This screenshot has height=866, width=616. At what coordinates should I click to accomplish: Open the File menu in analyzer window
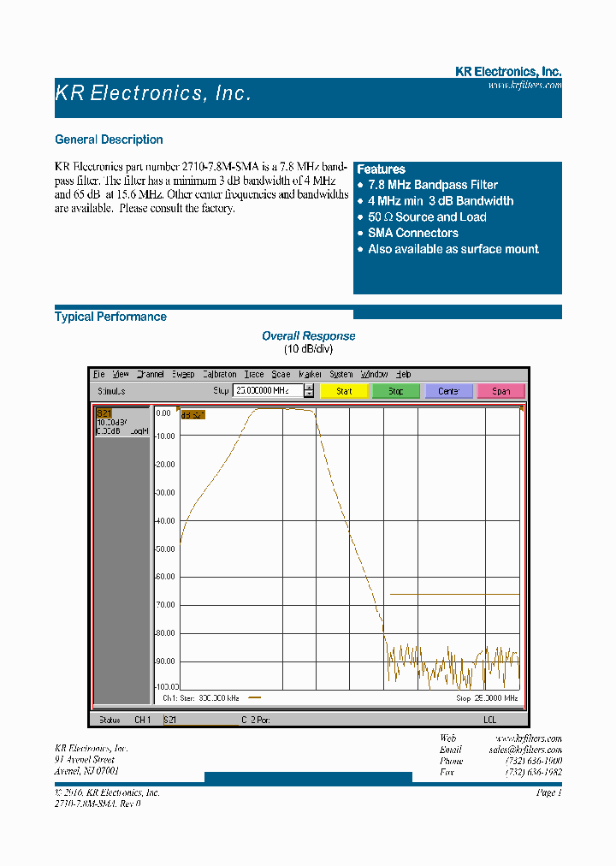pyautogui.click(x=98, y=375)
